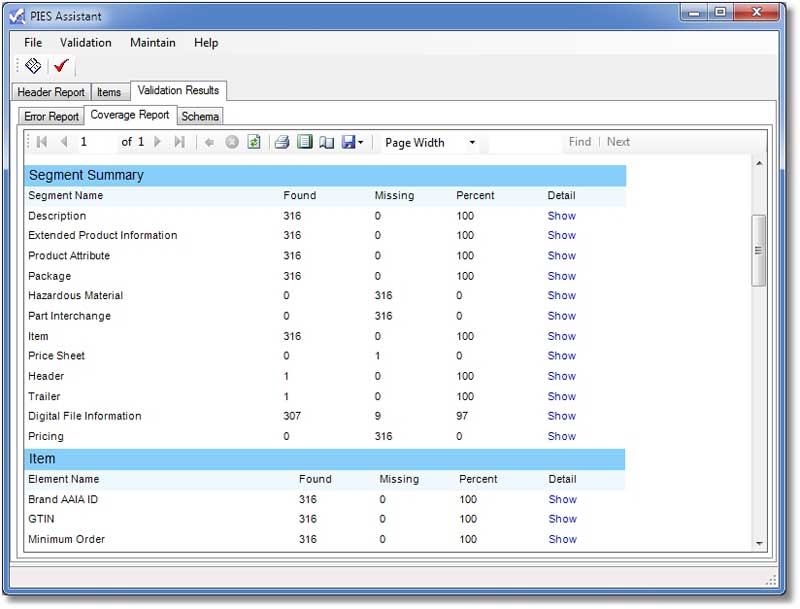Switch to the Header Report tab
Image resolution: width=800 pixels, height=609 pixels.
click(51, 92)
